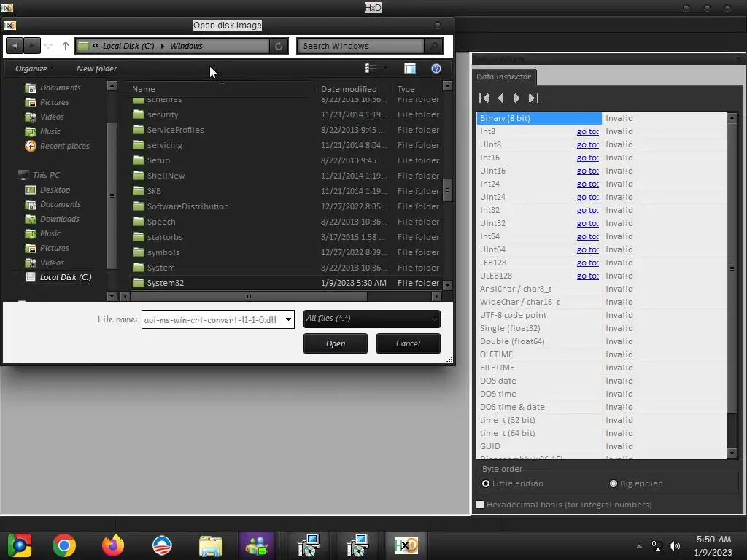Change the file view layout icon
This screenshot has width=747, height=560.
tap(371, 69)
